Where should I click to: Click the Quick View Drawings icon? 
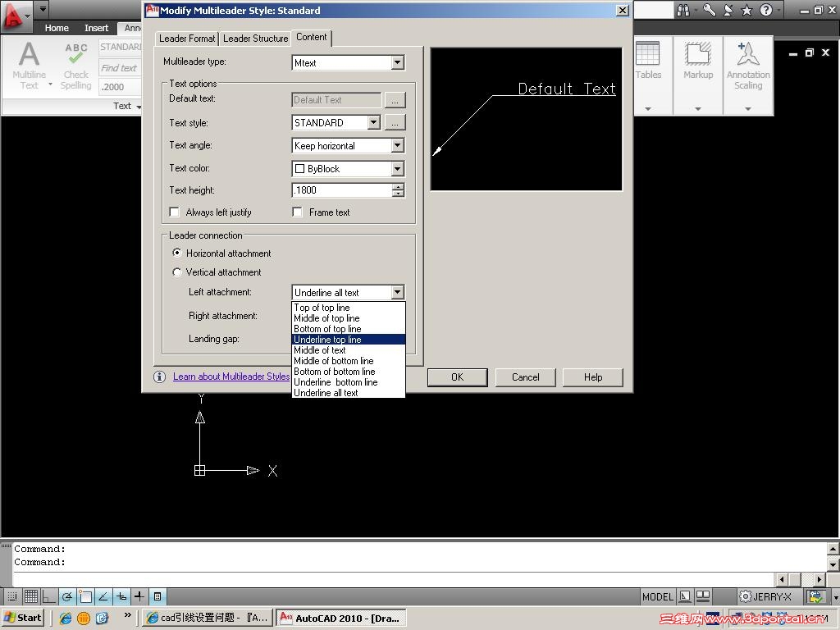(703, 596)
